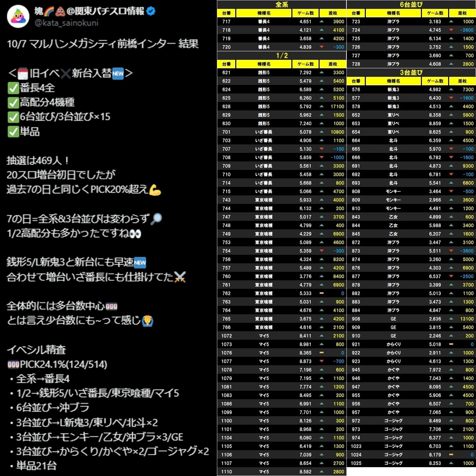The height and width of the screenshot is (476, 476).
Task: Open the @kata_sainokuni handle link
Action: pos(66,23)
